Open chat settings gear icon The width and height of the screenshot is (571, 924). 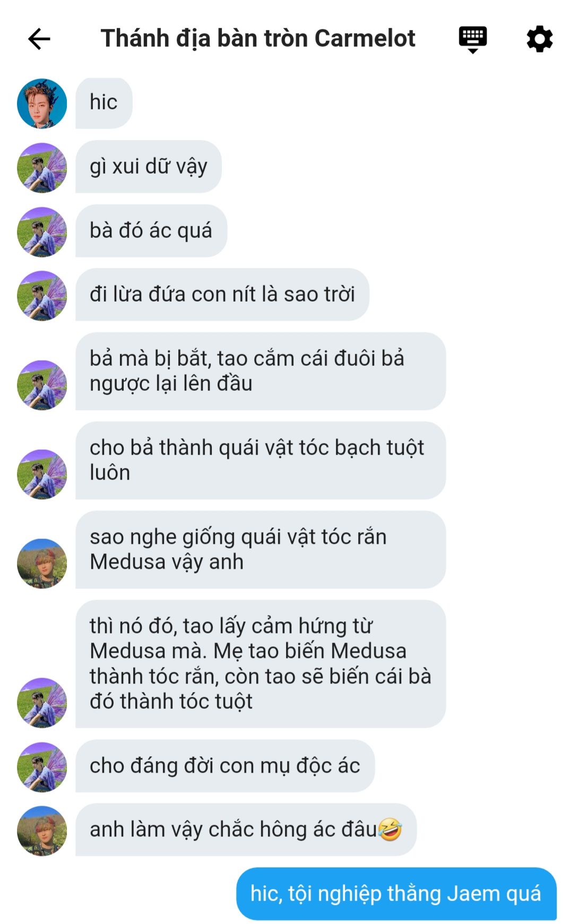point(540,39)
